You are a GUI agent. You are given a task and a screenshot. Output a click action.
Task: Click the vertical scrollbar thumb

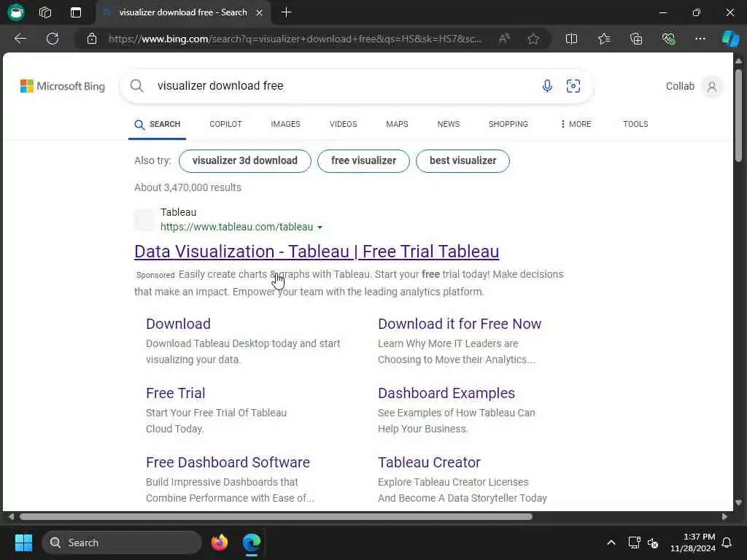pyautogui.click(x=738, y=115)
